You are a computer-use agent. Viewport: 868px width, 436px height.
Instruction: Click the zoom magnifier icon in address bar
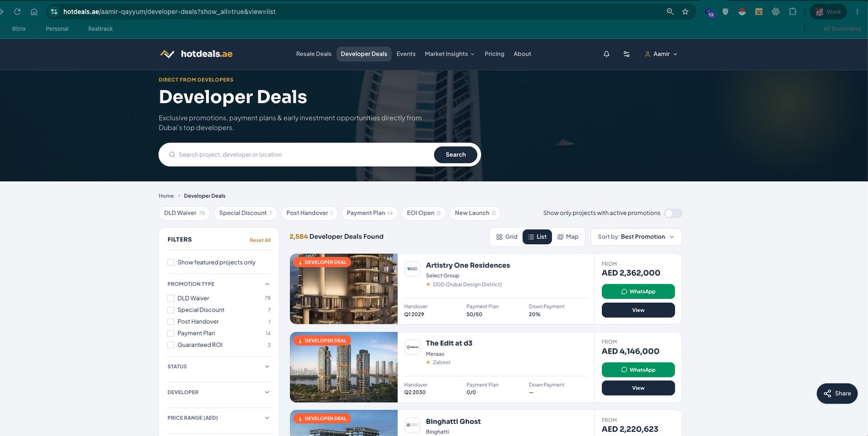pyautogui.click(x=670, y=12)
